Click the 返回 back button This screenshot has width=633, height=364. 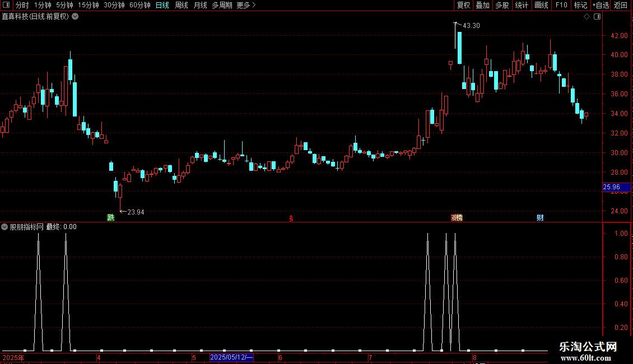coord(621,5)
